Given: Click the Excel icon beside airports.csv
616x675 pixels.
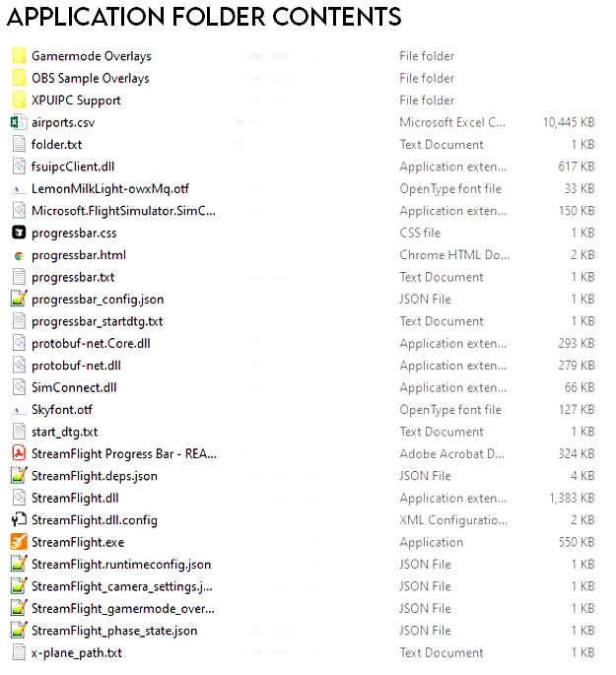Looking at the screenshot, I should tap(19, 122).
